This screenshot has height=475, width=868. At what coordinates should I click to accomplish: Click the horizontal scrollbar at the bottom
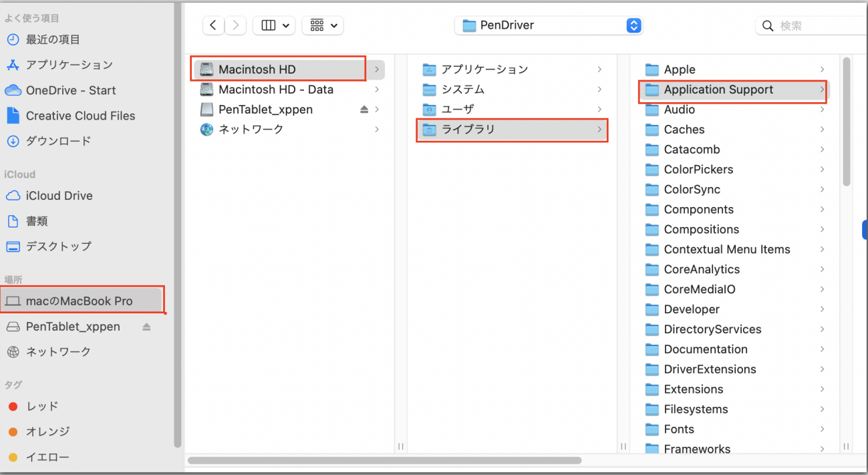click(x=385, y=460)
